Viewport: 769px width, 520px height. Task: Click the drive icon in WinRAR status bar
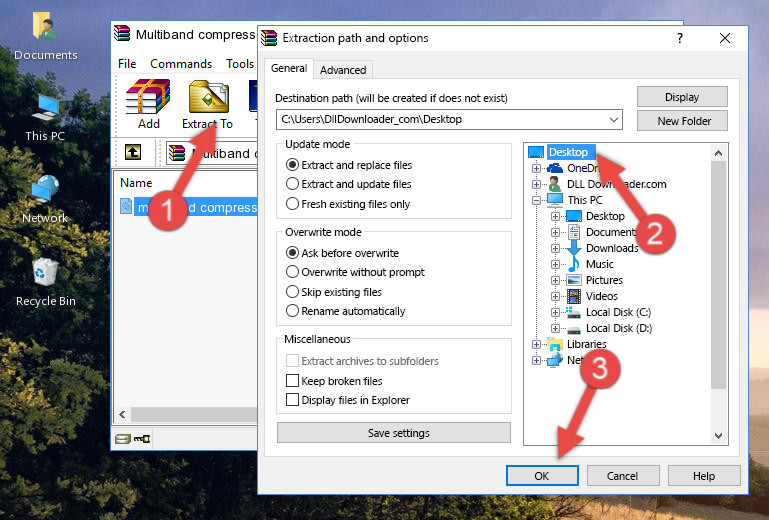click(123, 439)
